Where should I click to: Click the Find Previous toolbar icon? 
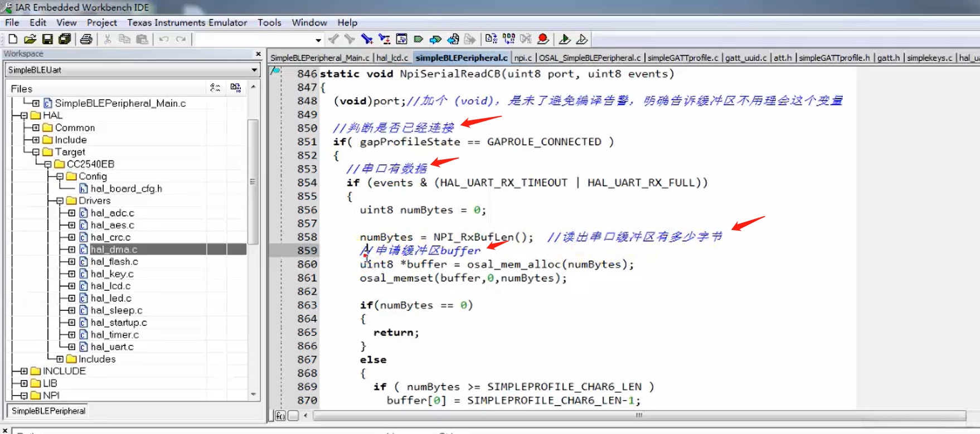click(333, 39)
